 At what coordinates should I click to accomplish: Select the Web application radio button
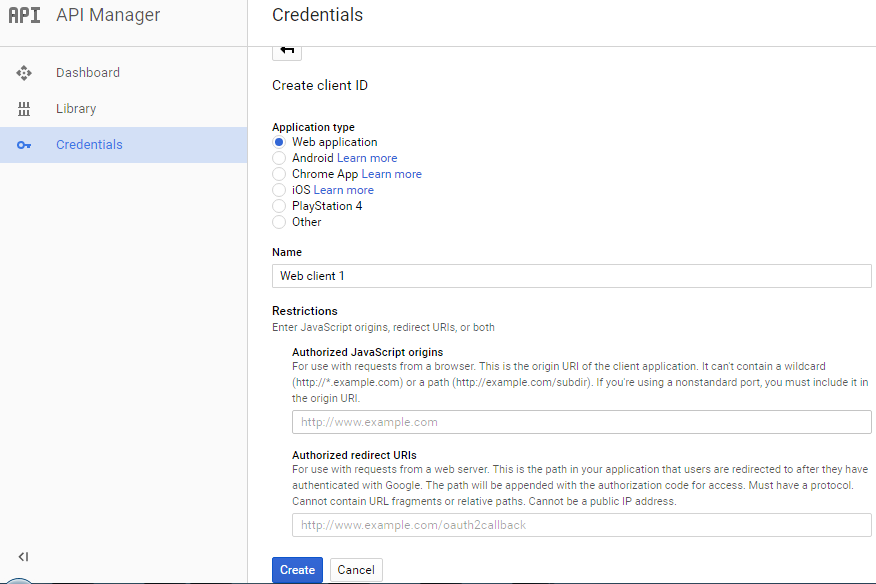coord(279,142)
